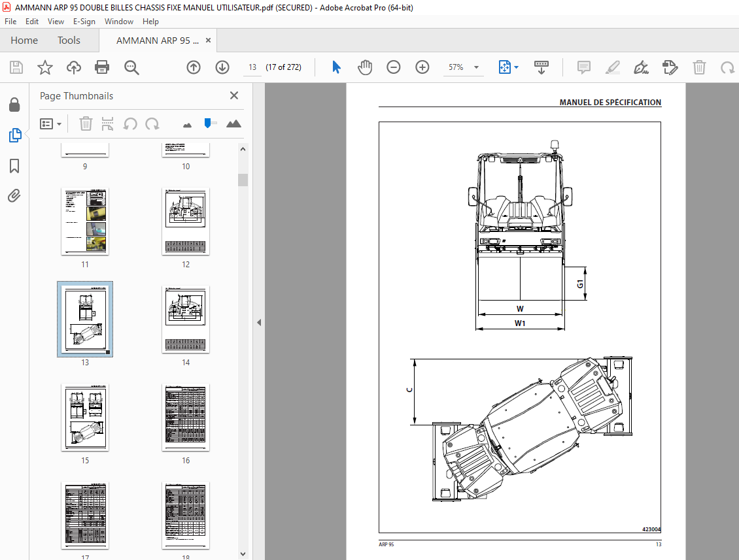The height and width of the screenshot is (560, 739).
Task: Open thumbnails Options menu dropdown
Action: [51, 124]
